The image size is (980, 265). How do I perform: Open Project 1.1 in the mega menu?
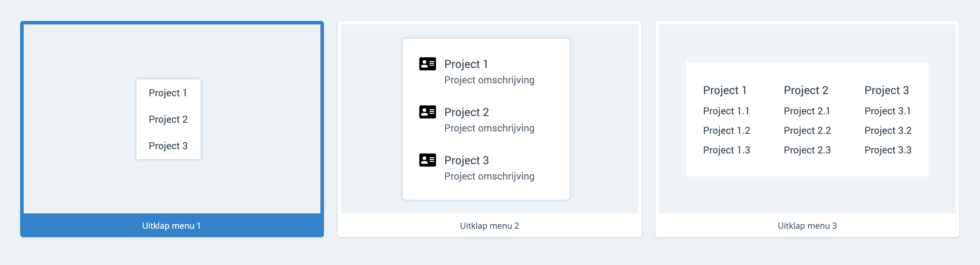(726, 111)
